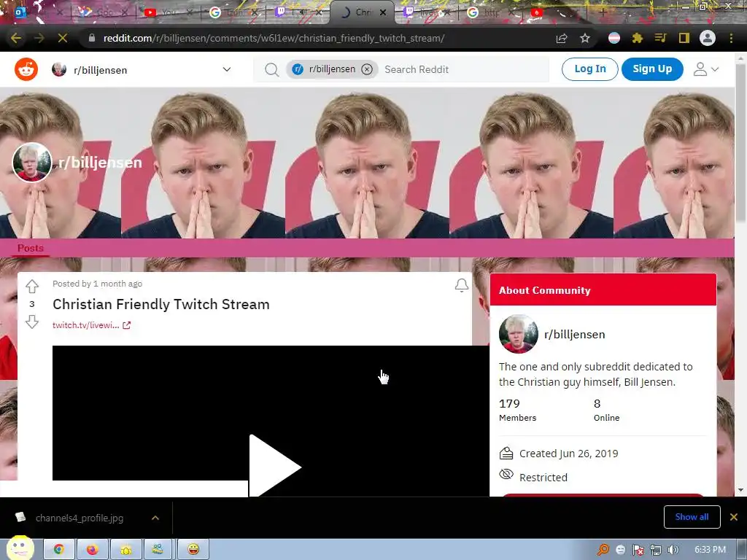
Task: Downvote the Christian Friendly Twitch Stream post
Action: tap(32, 322)
